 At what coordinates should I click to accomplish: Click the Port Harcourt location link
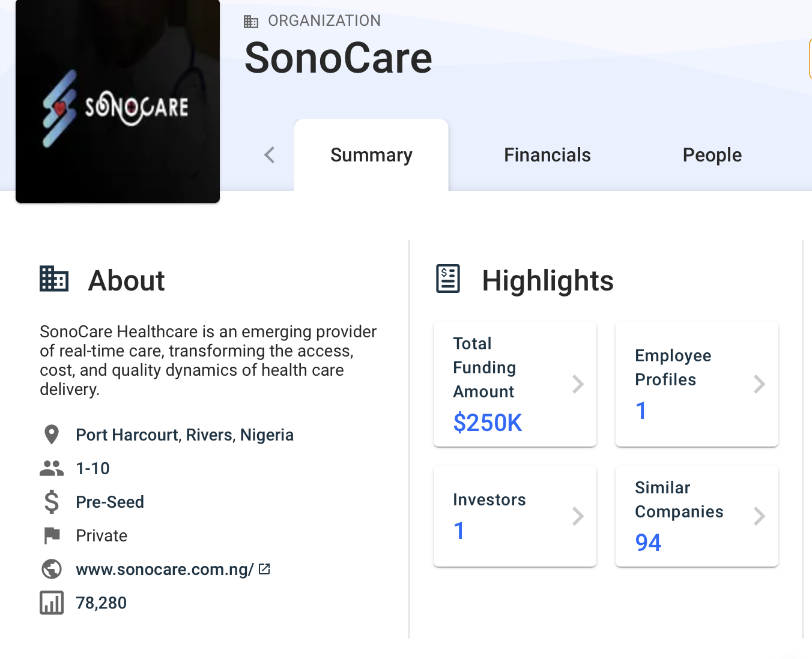(184, 435)
